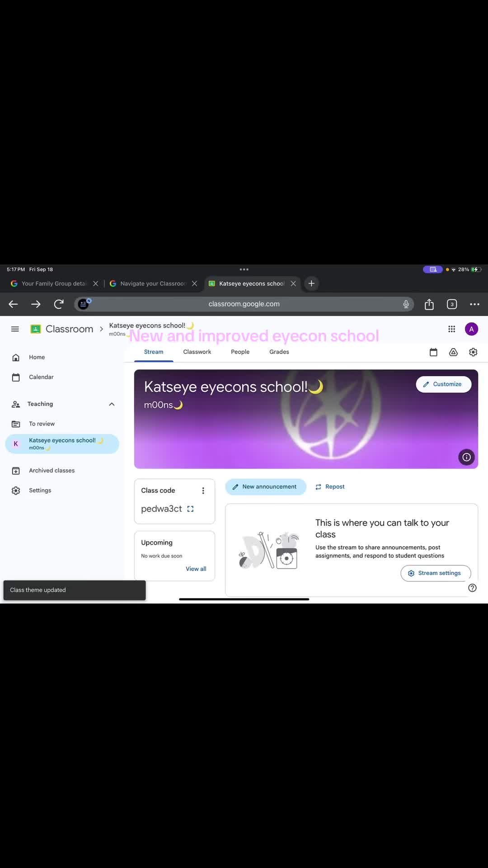Open the class Google Calendar icon

click(x=433, y=352)
